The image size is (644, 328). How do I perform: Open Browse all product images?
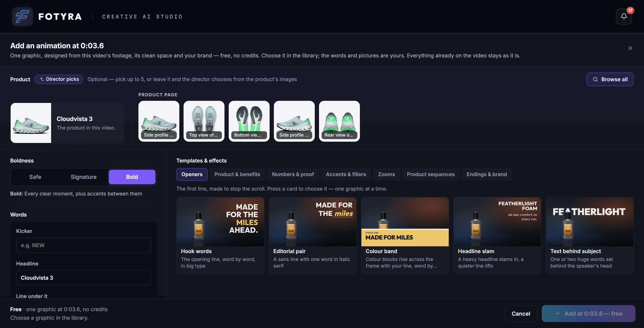(610, 79)
